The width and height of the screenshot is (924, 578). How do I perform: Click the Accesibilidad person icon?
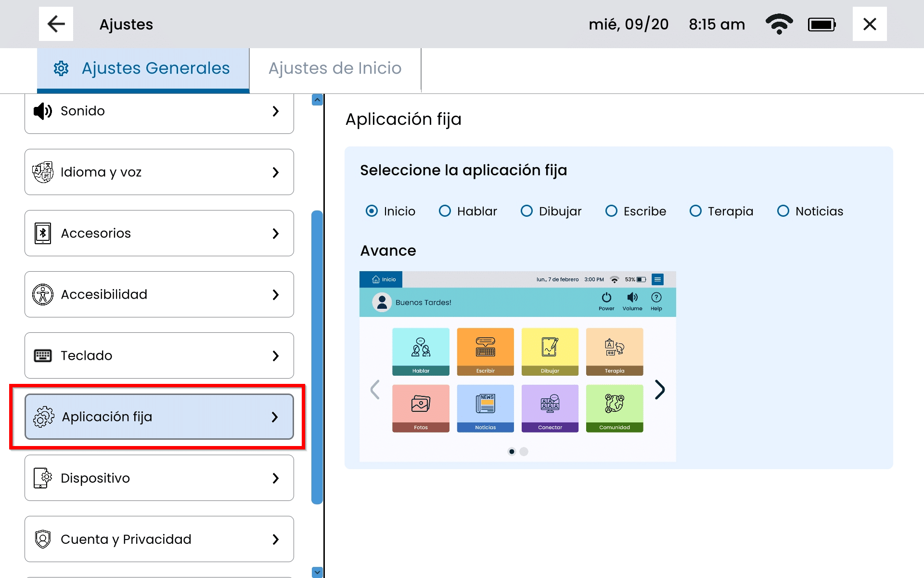[43, 294]
